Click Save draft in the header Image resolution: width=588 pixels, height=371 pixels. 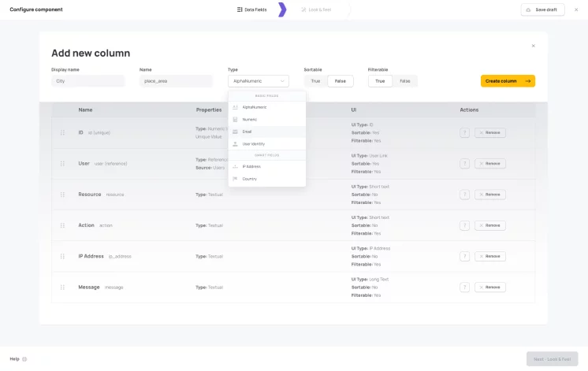[x=542, y=9]
